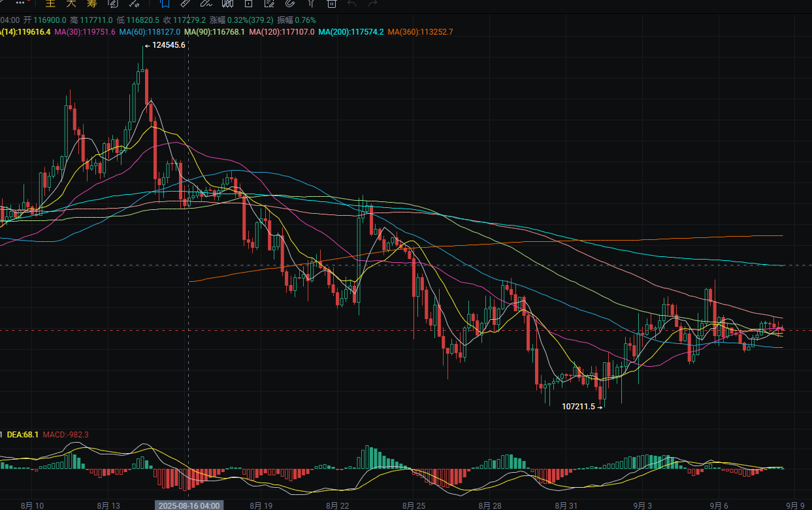Toggle the magnet snap tool
The width and height of the screenshot is (812, 510).
(290, 4)
